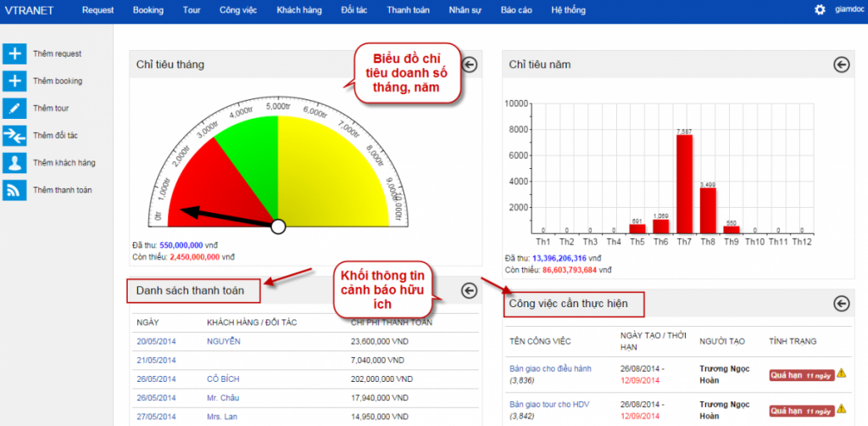The image size is (868, 426).
Task: Click the Thêm tour pencil icon
Action: (15, 109)
